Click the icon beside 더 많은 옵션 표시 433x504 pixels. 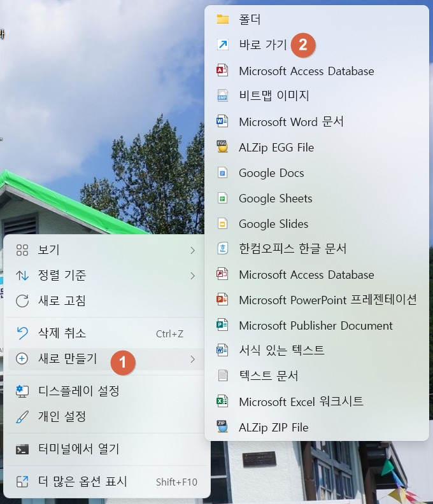click(22, 481)
